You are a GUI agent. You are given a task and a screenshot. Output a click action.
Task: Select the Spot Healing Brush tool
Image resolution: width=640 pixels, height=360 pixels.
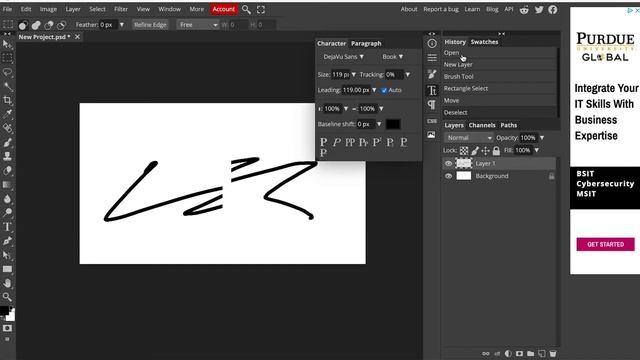(7, 128)
